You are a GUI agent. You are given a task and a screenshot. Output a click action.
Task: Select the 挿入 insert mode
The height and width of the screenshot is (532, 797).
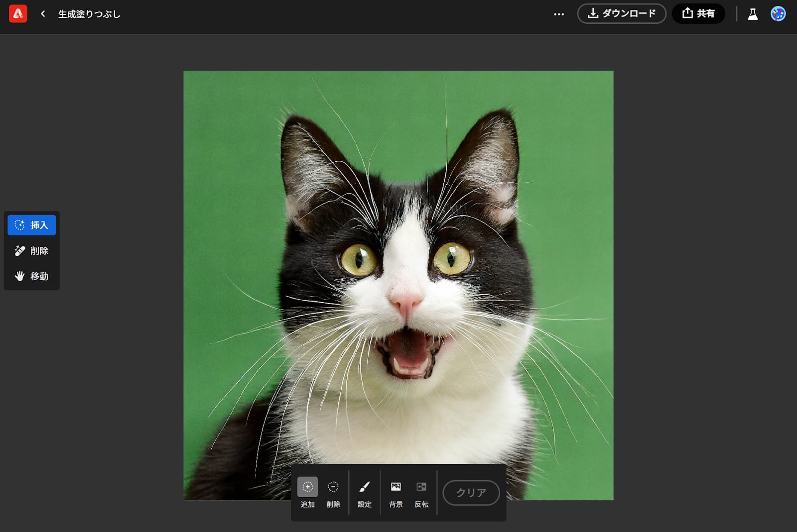point(32,225)
